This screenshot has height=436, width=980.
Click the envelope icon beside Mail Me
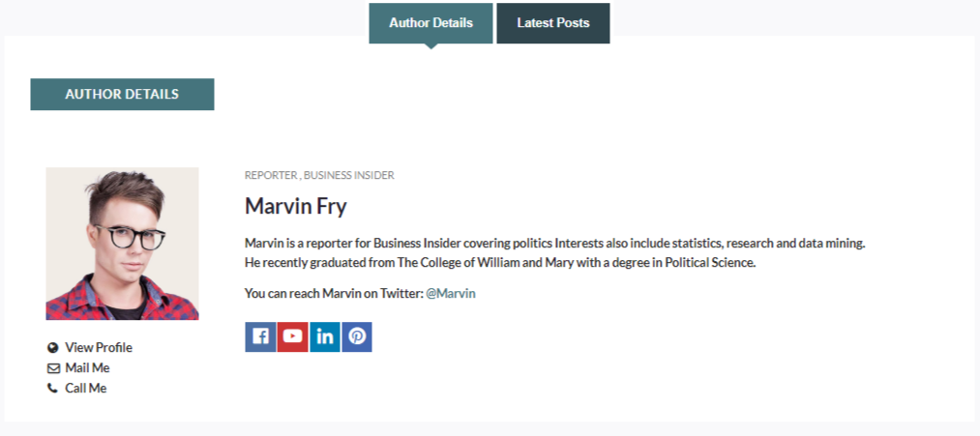click(52, 368)
